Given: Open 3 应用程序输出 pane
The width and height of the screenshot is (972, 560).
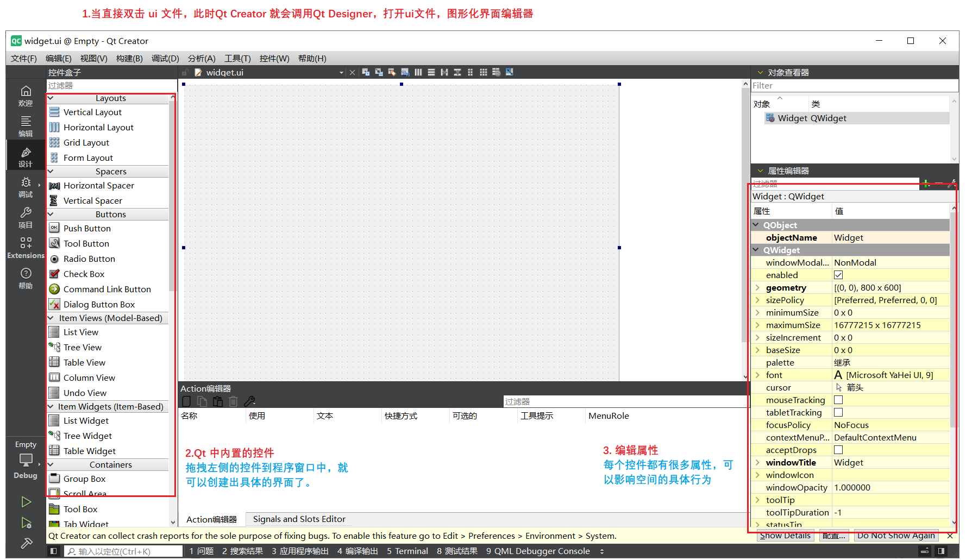Looking at the screenshot, I should pyautogui.click(x=300, y=551).
